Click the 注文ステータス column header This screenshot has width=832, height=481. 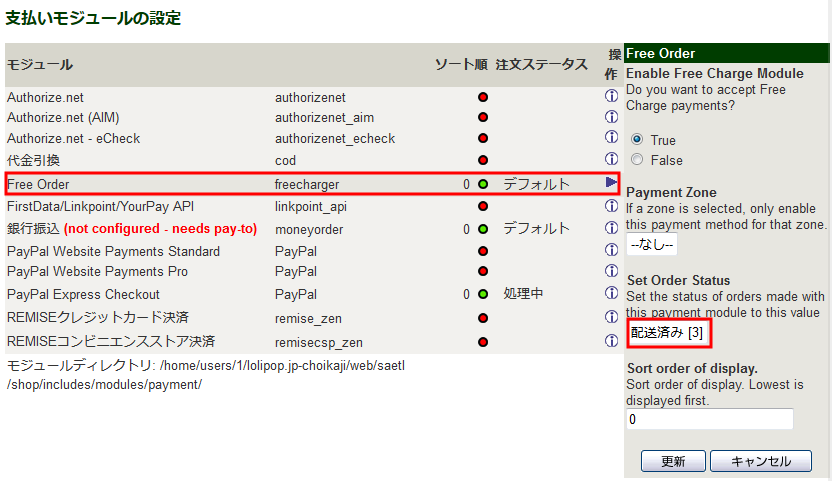tap(542, 65)
